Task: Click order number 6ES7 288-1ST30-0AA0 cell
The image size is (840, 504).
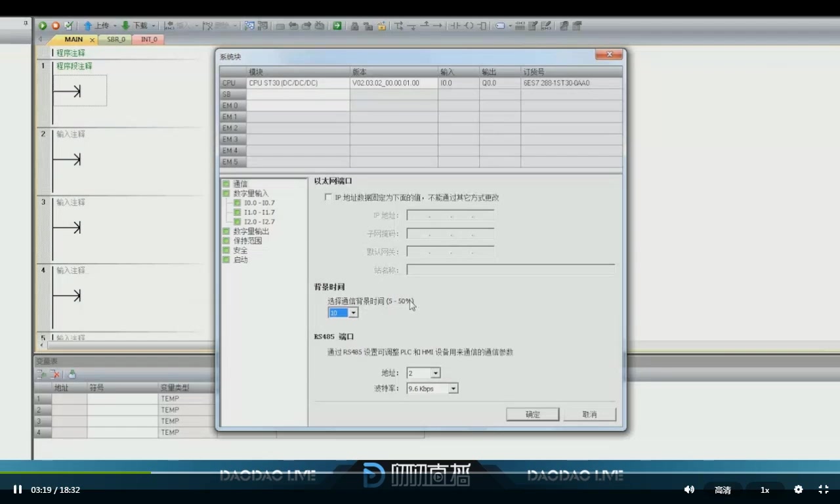Action: pos(572,83)
